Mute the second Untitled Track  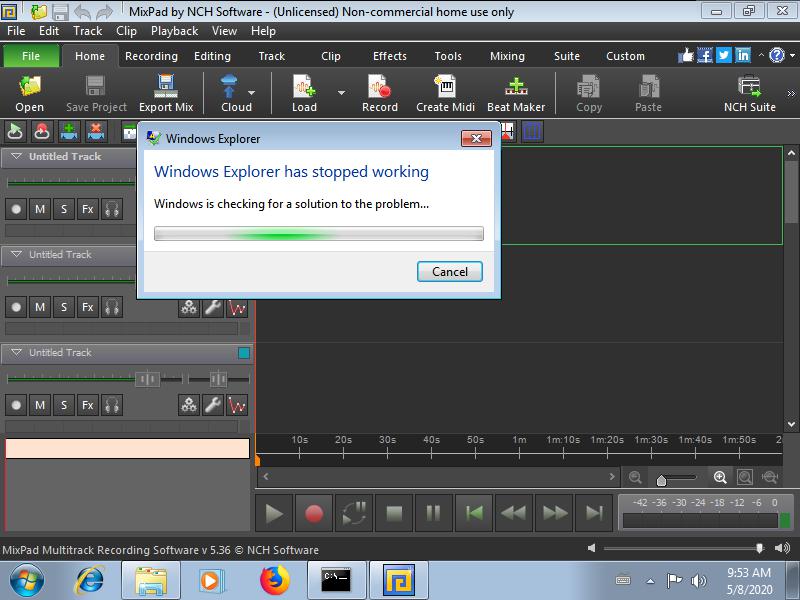pyautogui.click(x=40, y=307)
